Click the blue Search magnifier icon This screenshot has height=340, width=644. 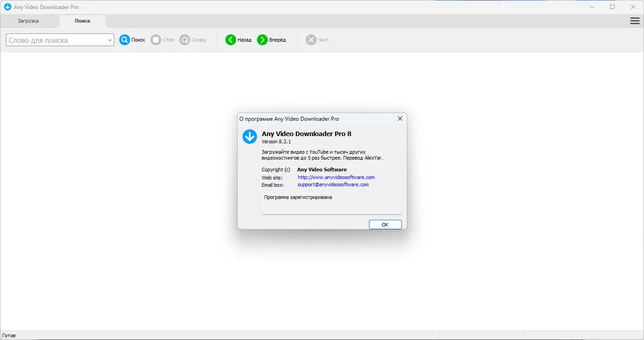125,40
